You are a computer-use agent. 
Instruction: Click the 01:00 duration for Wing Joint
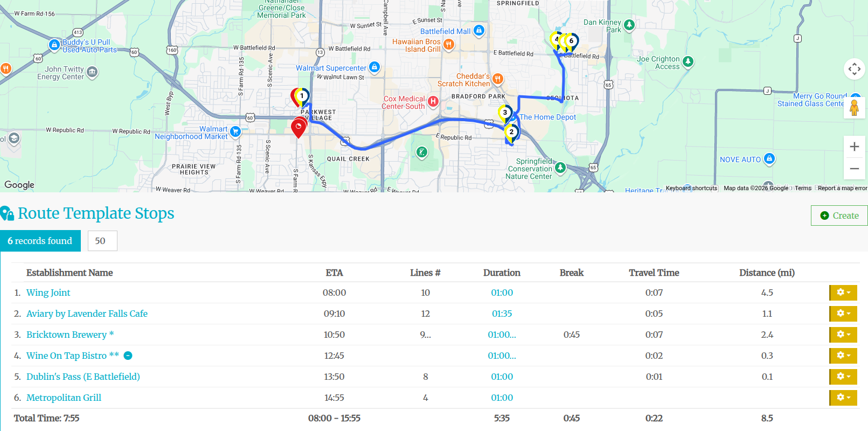502,293
